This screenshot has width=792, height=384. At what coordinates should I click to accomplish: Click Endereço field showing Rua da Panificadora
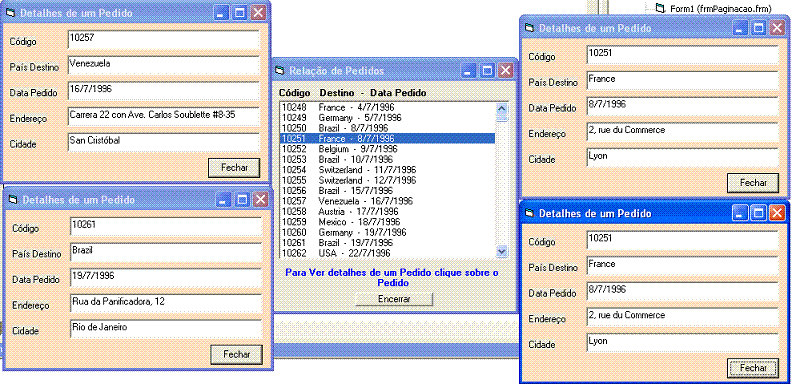(x=166, y=304)
